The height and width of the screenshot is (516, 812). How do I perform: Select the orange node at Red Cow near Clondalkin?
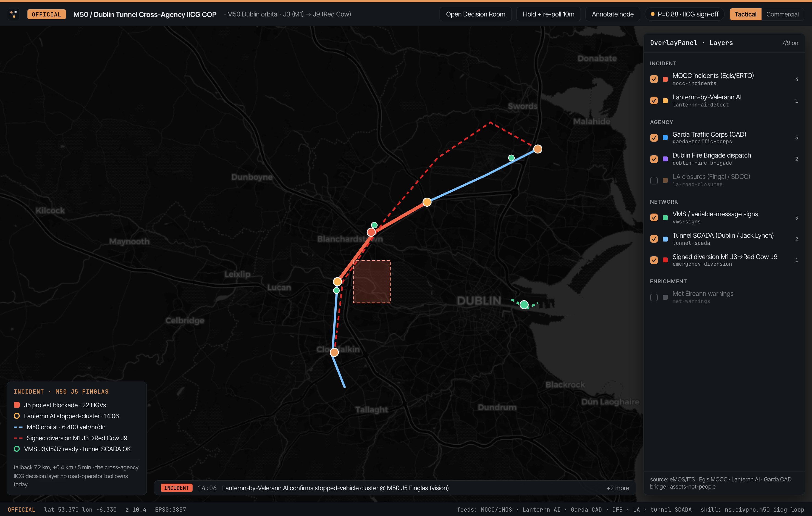click(x=334, y=352)
